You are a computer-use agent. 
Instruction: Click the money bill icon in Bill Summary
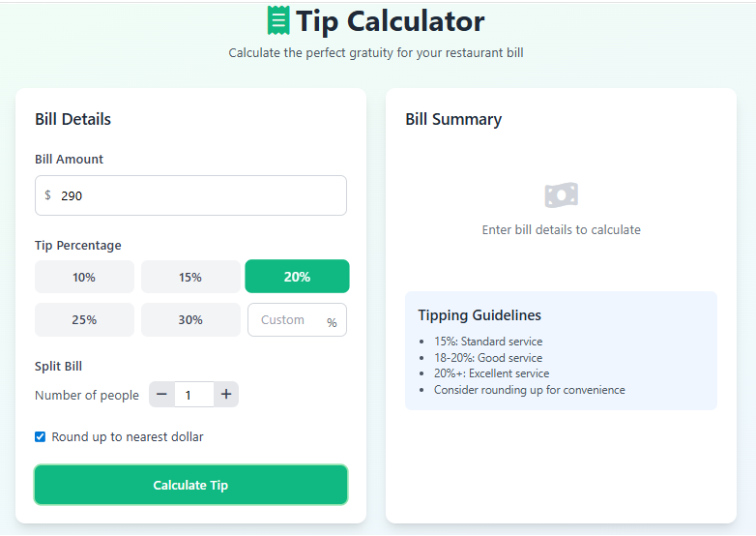[x=561, y=195]
